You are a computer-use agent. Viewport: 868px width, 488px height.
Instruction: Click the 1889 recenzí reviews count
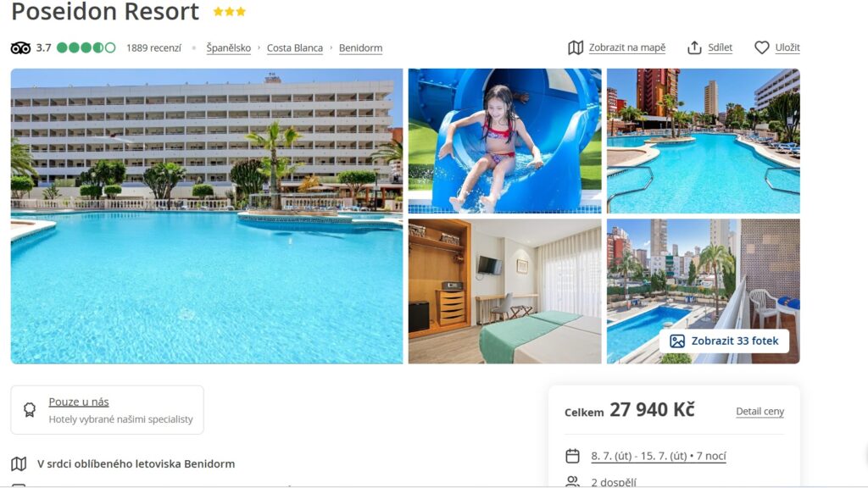coord(153,48)
